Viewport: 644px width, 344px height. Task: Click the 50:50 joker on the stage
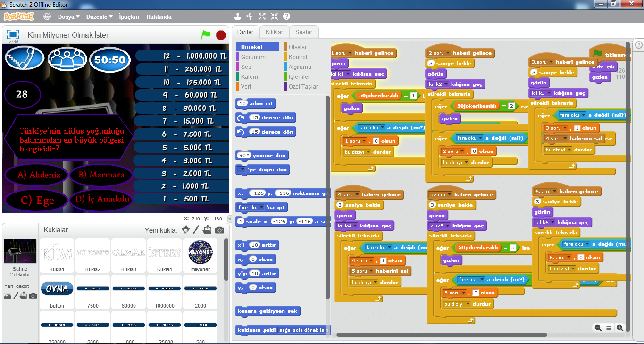click(109, 59)
